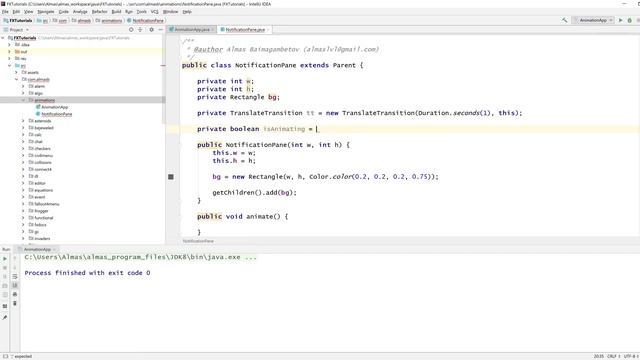This screenshot has width=640, height=360.
Task: Select the bejeweled package in the tree
Action: [x=41, y=128]
